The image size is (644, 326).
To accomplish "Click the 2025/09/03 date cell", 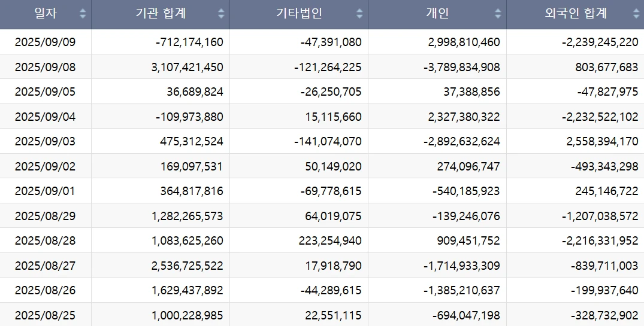I will coord(46,142).
